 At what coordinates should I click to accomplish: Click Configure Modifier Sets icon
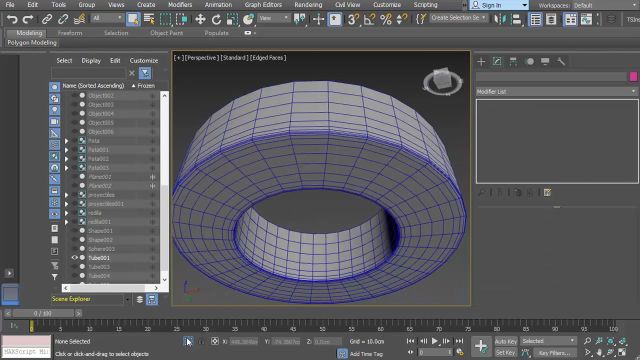(548, 192)
